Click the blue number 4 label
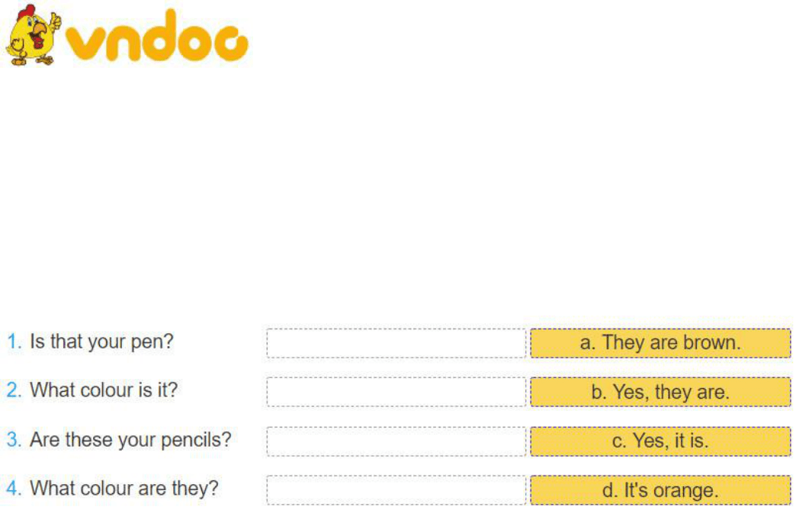 coord(14,488)
